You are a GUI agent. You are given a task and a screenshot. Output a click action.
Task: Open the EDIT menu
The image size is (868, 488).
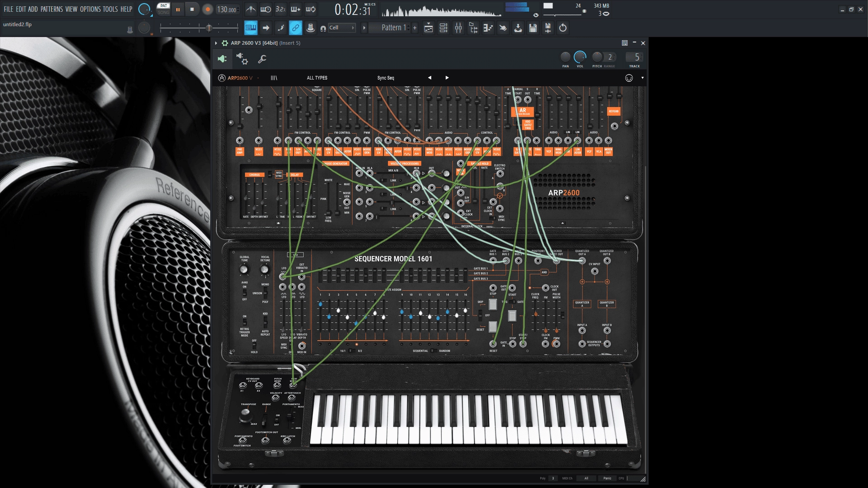(21, 9)
